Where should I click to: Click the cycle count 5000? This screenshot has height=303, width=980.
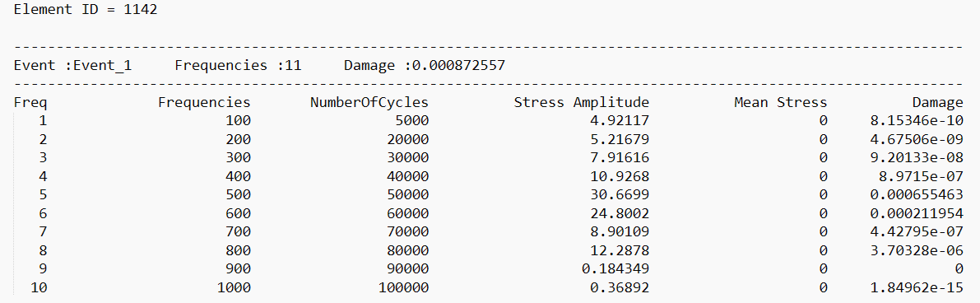coord(412,120)
